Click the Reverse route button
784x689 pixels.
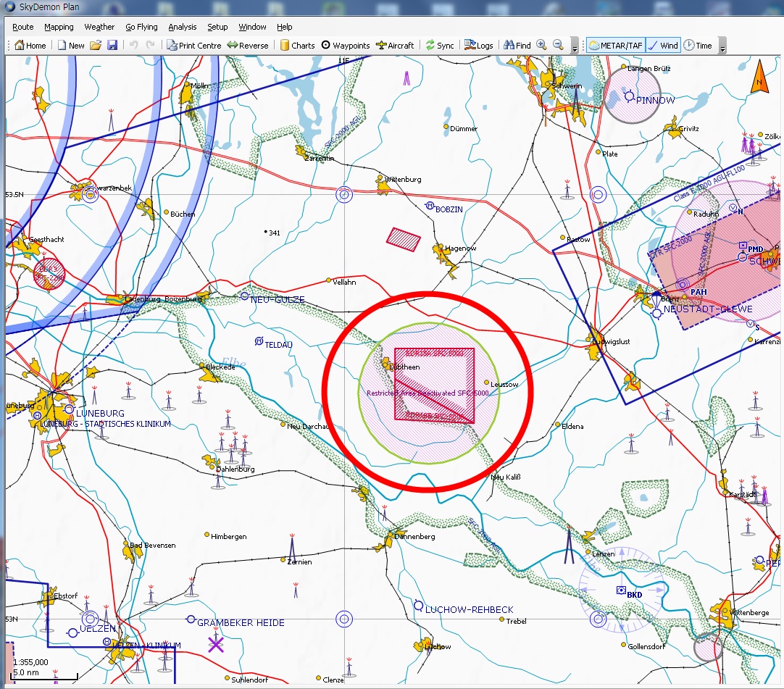click(x=248, y=46)
